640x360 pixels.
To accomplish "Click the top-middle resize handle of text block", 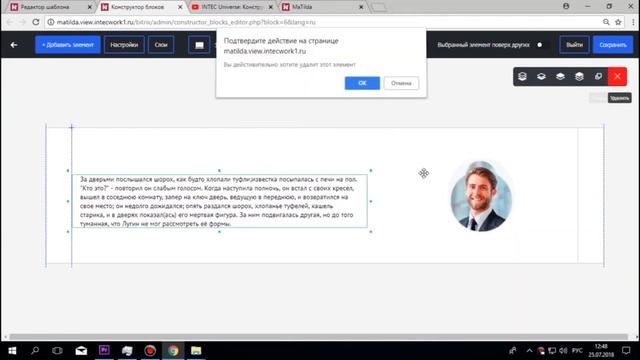I will pos(219,170).
